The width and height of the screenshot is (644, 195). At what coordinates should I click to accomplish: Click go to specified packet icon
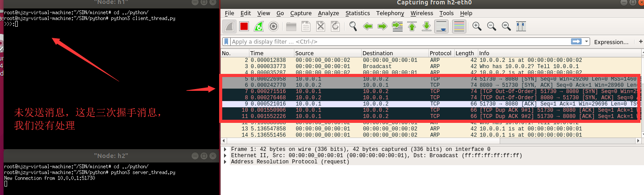coord(397,26)
